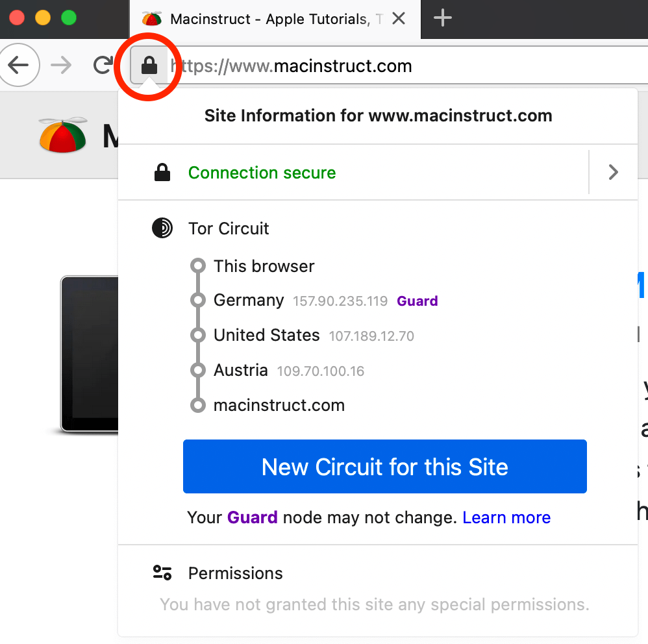Click the New Circuit for this Site button
The height and width of the screenshot is (644, 648).
click(384, 466)
